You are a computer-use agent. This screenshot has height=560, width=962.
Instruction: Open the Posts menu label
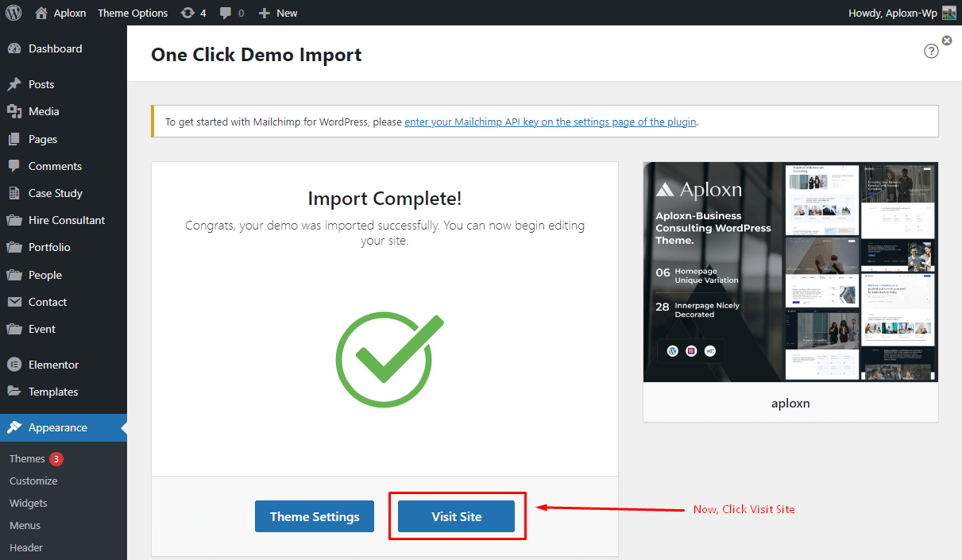click(41, 84)
